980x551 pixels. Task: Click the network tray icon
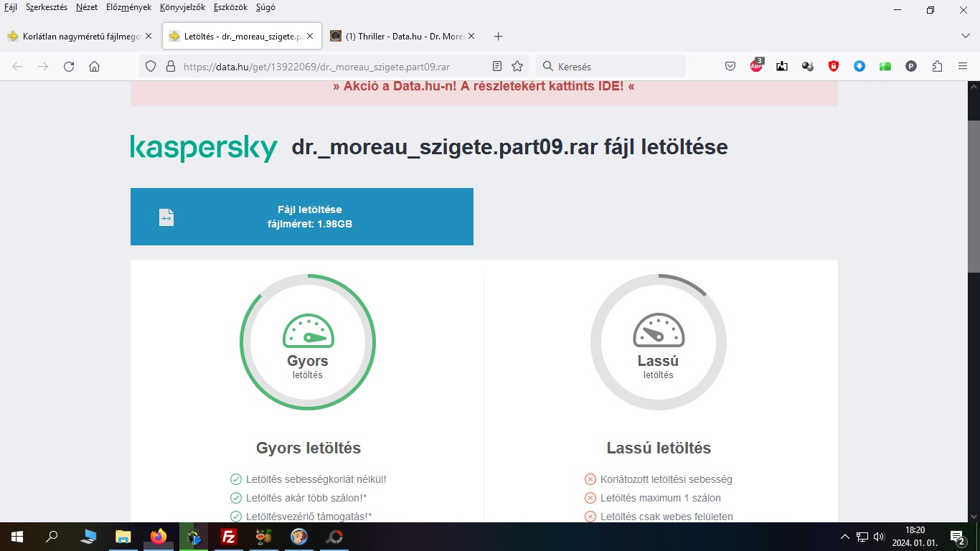point(862,537)
